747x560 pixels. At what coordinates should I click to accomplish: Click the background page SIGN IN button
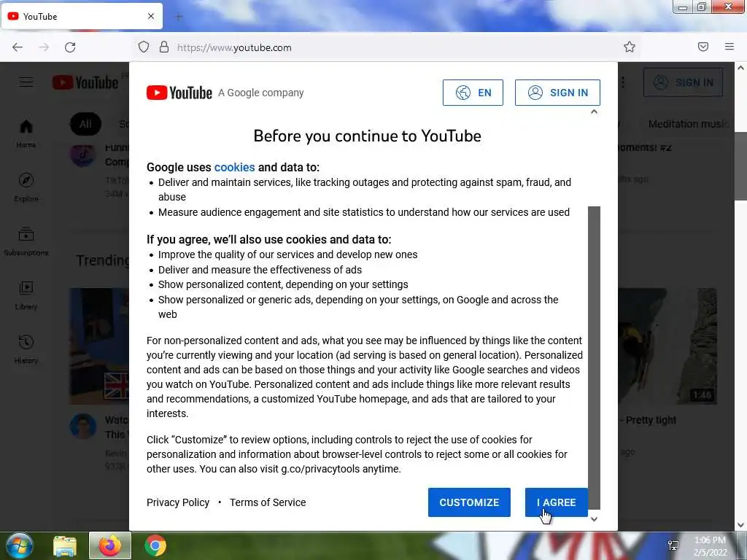(683, 82)
